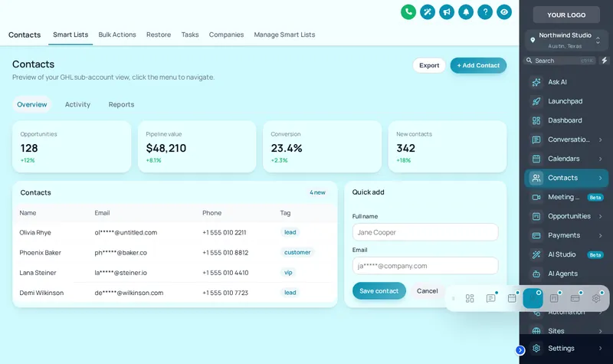Toggle the eye preview icon in header
Image resolution: width=613 pixels, height=364 pixels.
pyautogui.click(x=504, y=12)
